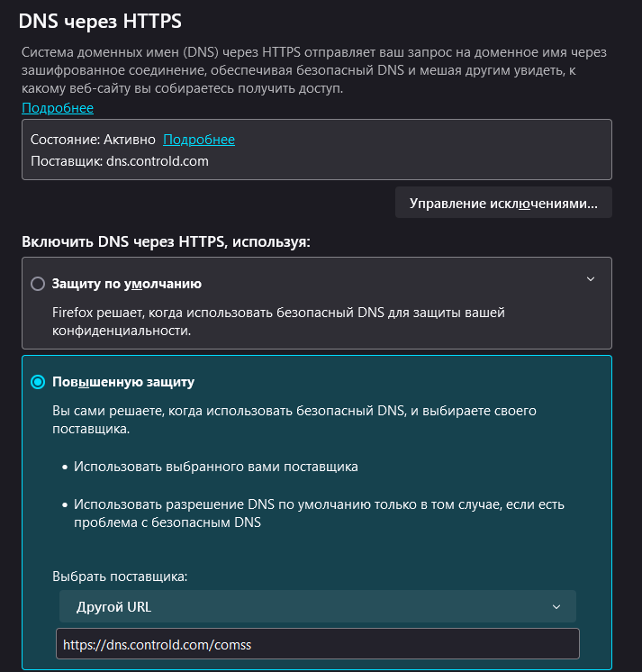The height and width of the screenshot is (672, 642).
Task: Click the https://dns.controld.com/comss URL field
Action: pos(317,644)
